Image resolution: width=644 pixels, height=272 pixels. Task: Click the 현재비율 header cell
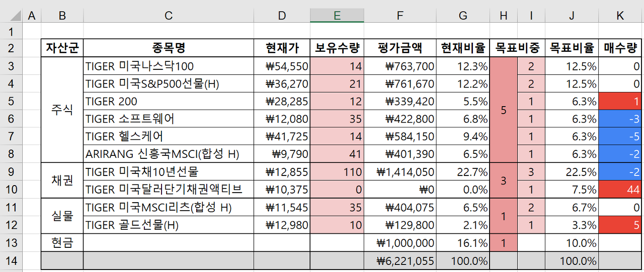(463, 48)
